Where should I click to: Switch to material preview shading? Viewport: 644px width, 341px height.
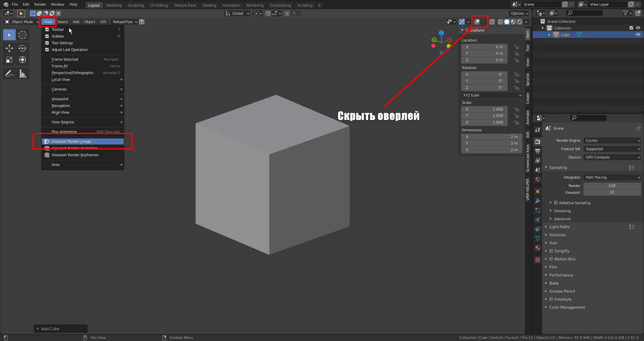513,22
